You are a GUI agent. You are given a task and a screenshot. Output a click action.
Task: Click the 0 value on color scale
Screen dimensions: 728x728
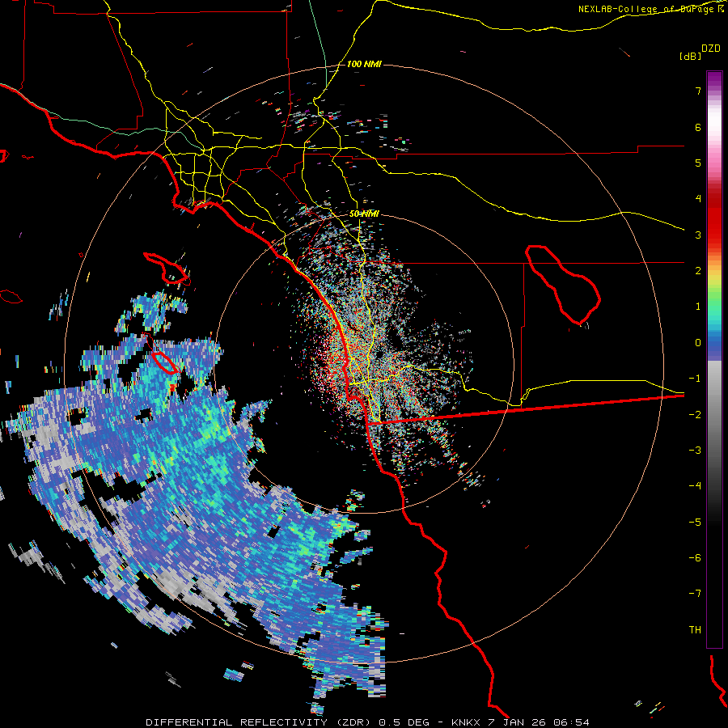point(698,343)
